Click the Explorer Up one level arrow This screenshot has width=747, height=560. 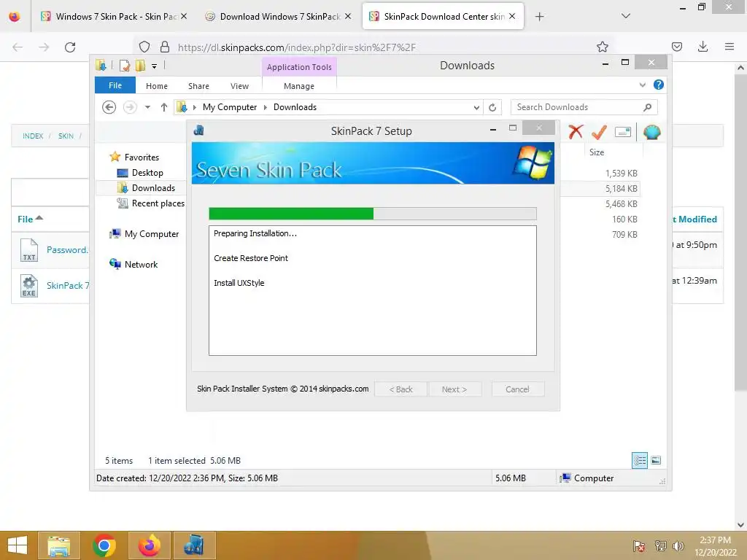click(164, 107)
